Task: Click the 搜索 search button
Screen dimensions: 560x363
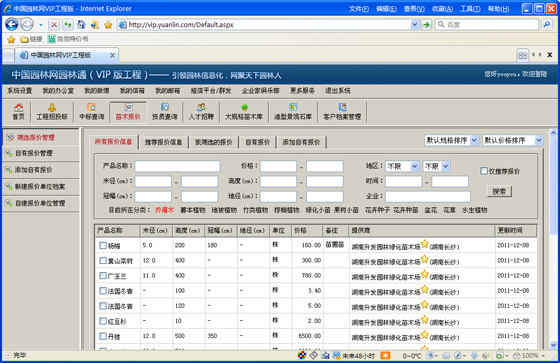Action: click(x=499, y=191)
